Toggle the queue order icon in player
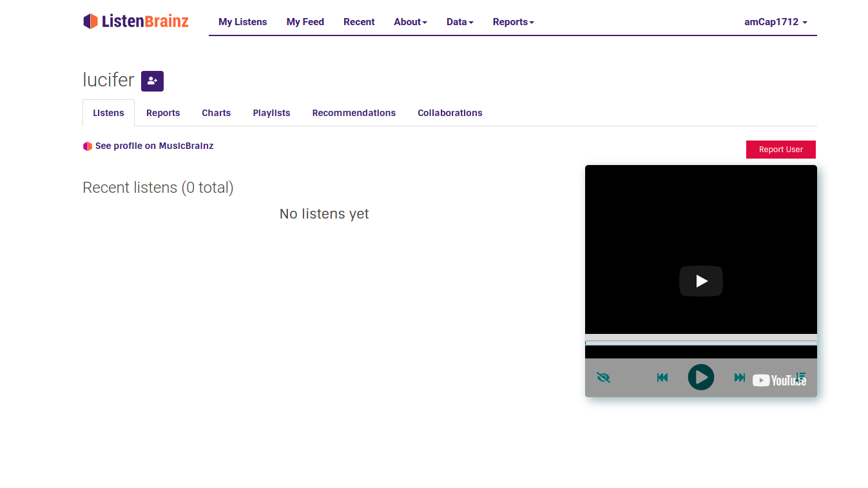This screenshot has width=868, height=488. tap(801, 376)
